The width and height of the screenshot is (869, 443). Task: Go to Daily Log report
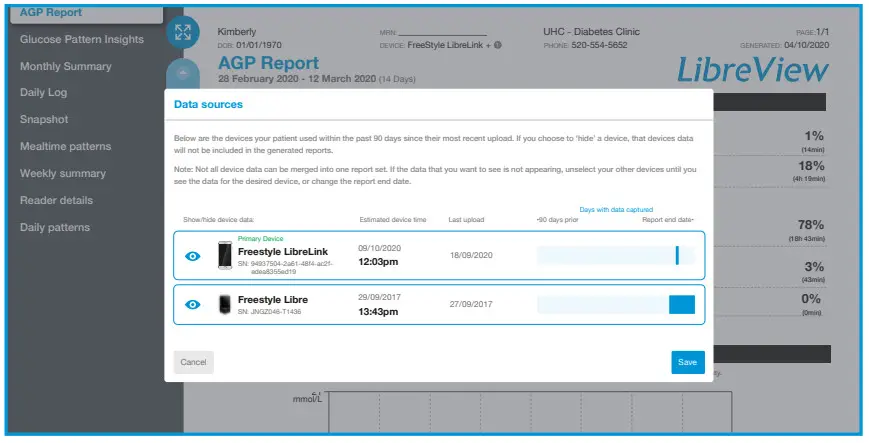coord(43,93)
